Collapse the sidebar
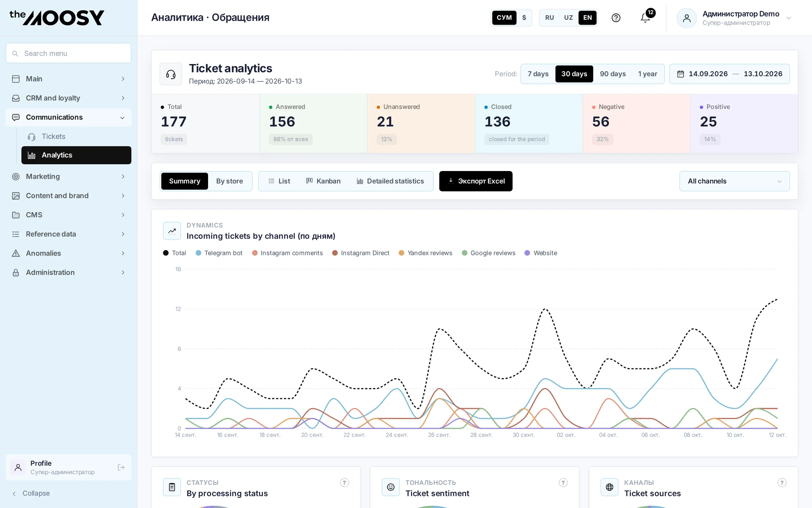 click(x=31, y=493)
